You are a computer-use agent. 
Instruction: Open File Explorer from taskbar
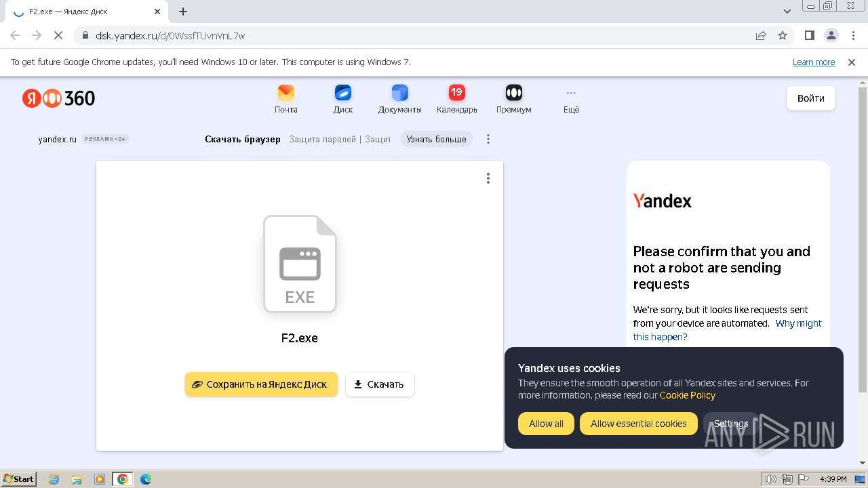click(77, 479)
